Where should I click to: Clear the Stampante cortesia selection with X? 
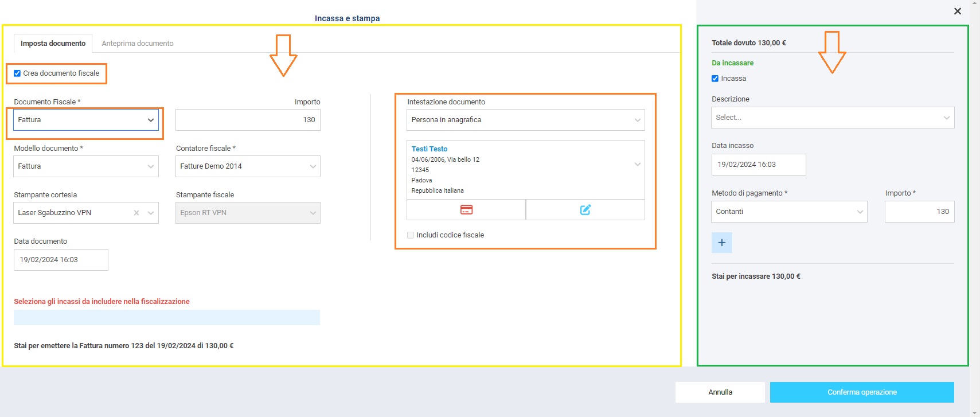[136, 213]
